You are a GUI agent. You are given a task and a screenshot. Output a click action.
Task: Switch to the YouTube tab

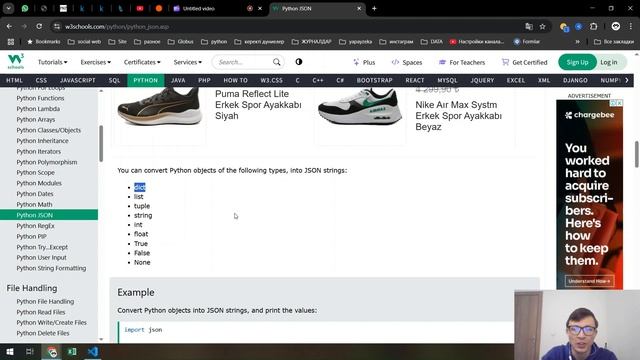[140, 8]
